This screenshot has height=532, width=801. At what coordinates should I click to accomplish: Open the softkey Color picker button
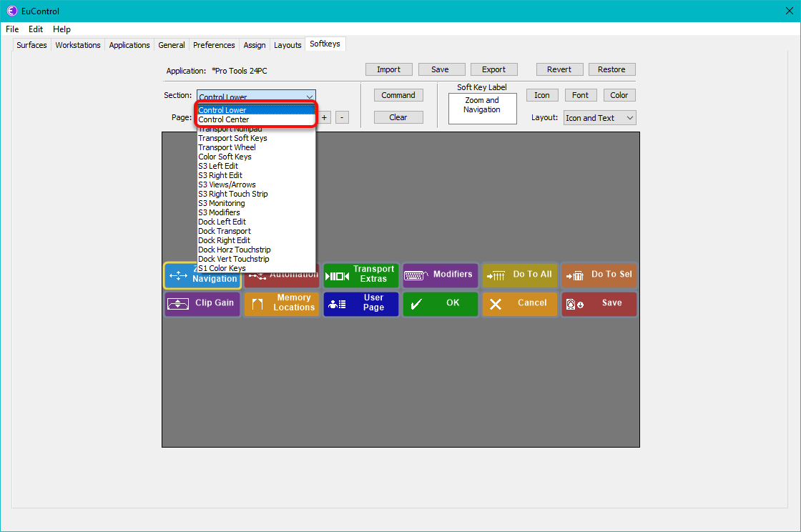619,95
